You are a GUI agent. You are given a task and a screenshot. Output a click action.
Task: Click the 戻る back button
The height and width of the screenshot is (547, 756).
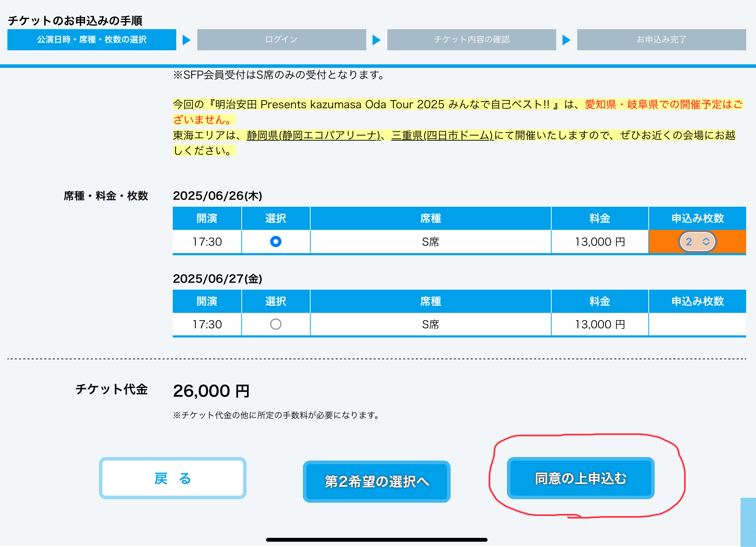click(172, 478)
